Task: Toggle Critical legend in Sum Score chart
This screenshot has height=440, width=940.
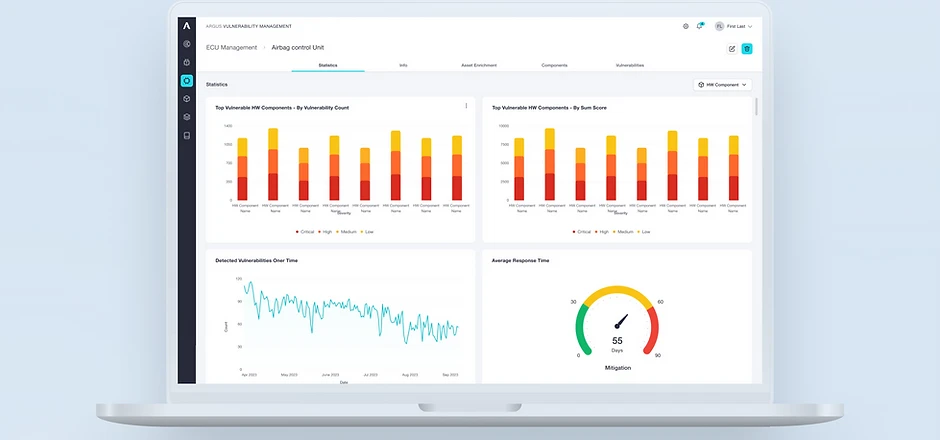Action: point(582,231)
